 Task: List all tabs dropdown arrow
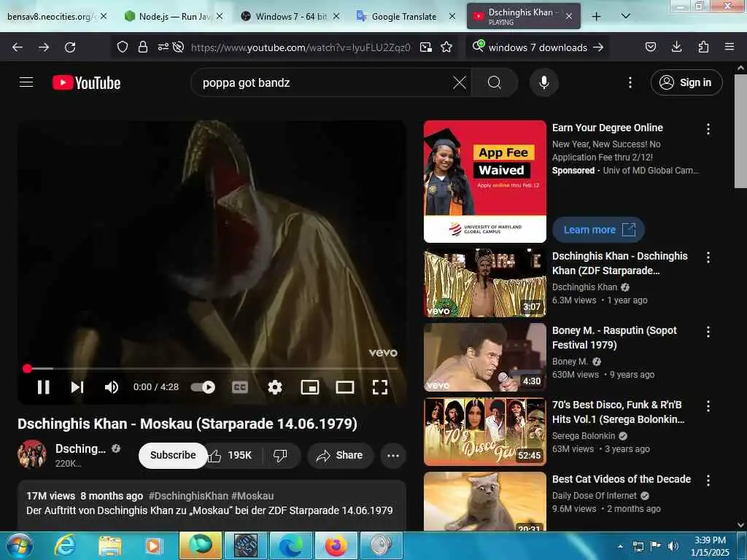click(x=625, y=16)
